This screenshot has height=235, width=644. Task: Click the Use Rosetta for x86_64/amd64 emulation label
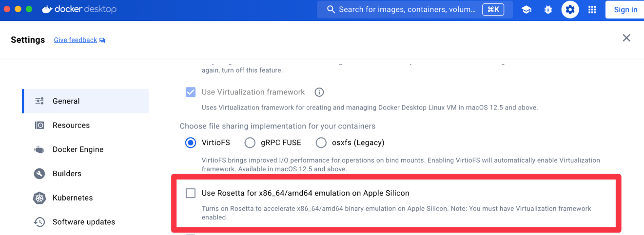(306, 193)
